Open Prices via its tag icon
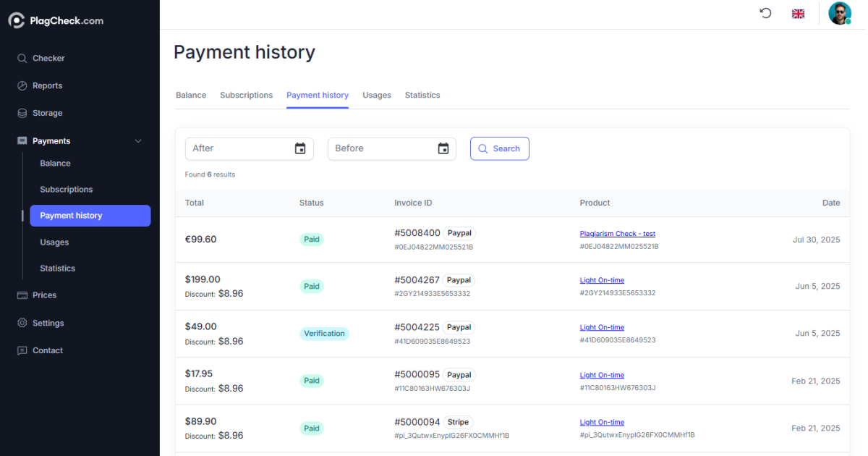This screenshot has height=456, width=868. (24, 295)
